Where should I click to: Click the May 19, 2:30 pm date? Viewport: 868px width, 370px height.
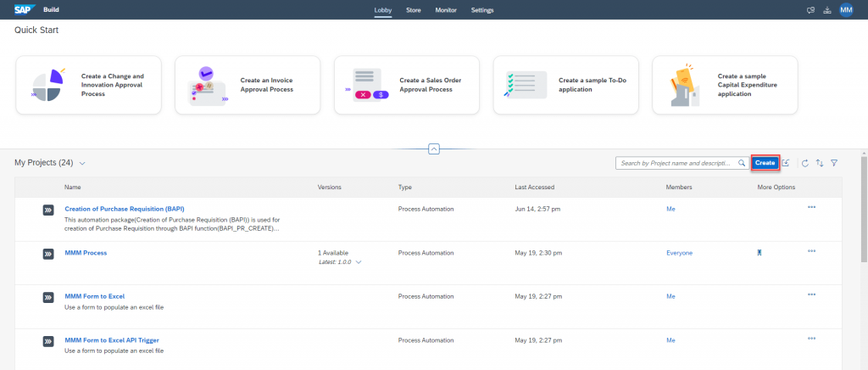538,253
